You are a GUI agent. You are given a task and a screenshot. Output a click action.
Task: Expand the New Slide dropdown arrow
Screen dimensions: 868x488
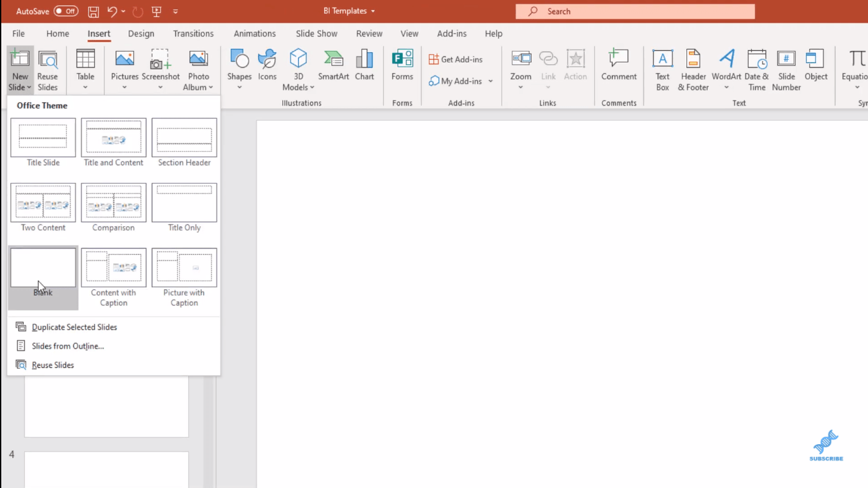(29, 88)
